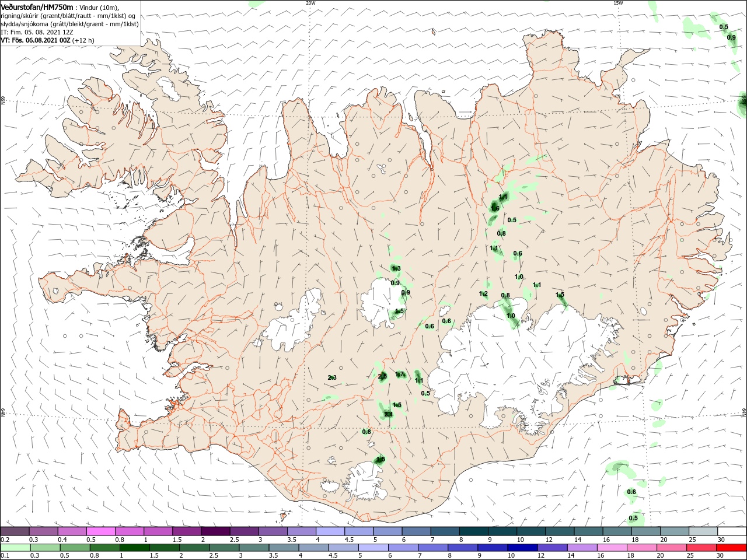The height and width of the screenshot is (560, 747).
Task: Click the 15W longitude label at the top
Action: point(618,3)
